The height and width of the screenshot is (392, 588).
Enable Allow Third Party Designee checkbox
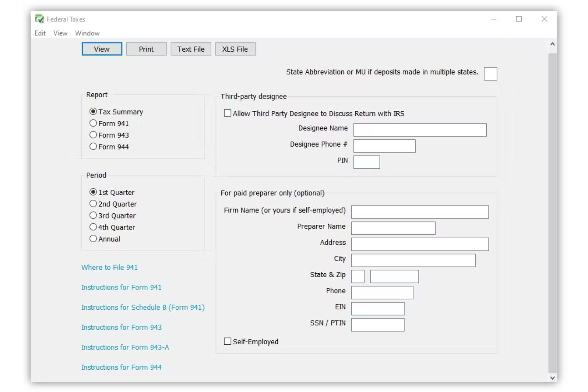point(228,113)
